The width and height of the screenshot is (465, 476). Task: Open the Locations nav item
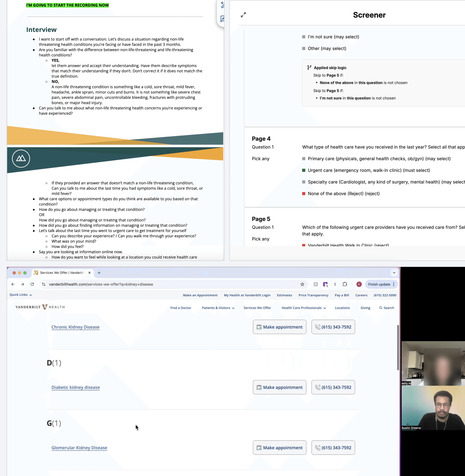click(342, 308)
